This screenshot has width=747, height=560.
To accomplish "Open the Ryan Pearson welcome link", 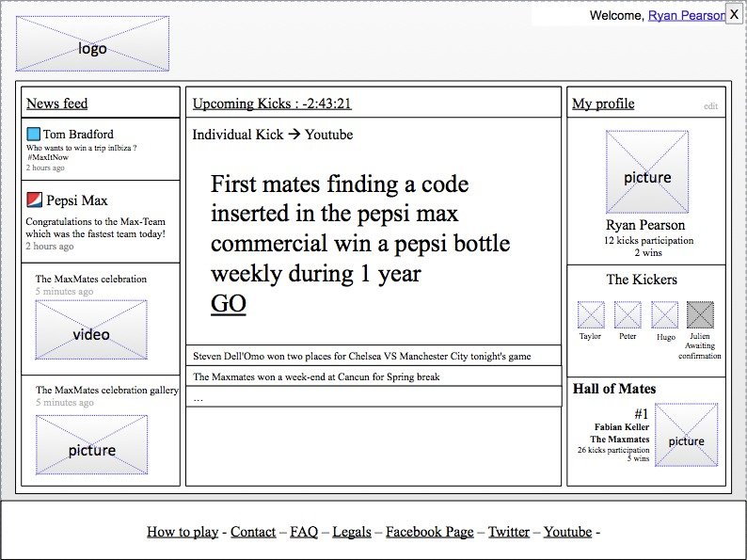I will pyautogui.click(x=686, y=15).
